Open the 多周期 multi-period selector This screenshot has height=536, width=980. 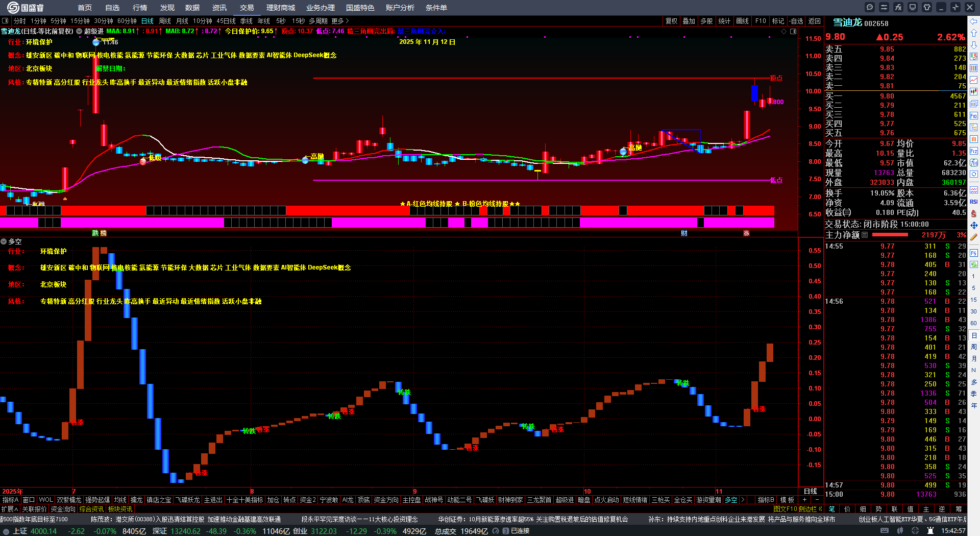coord(318,21)
